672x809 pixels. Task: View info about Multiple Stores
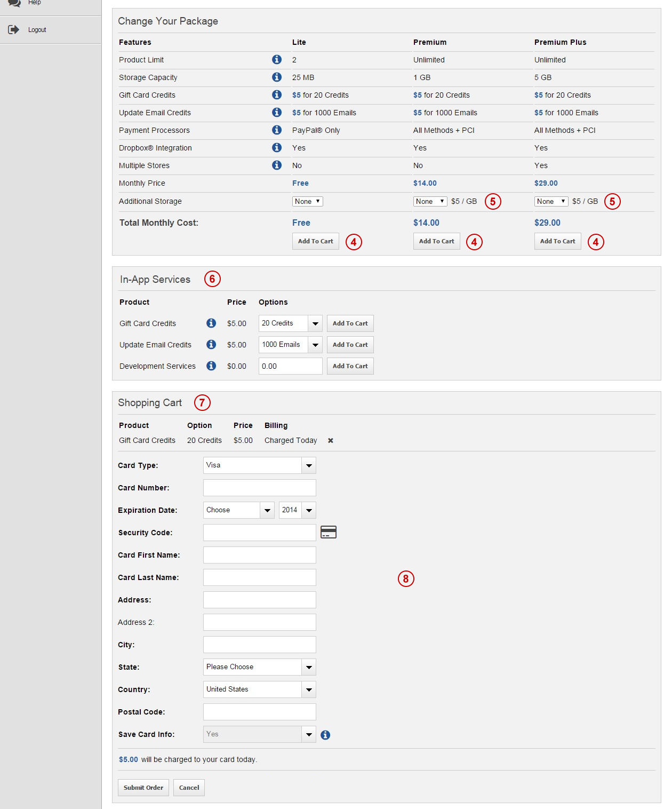coord(277,165)
